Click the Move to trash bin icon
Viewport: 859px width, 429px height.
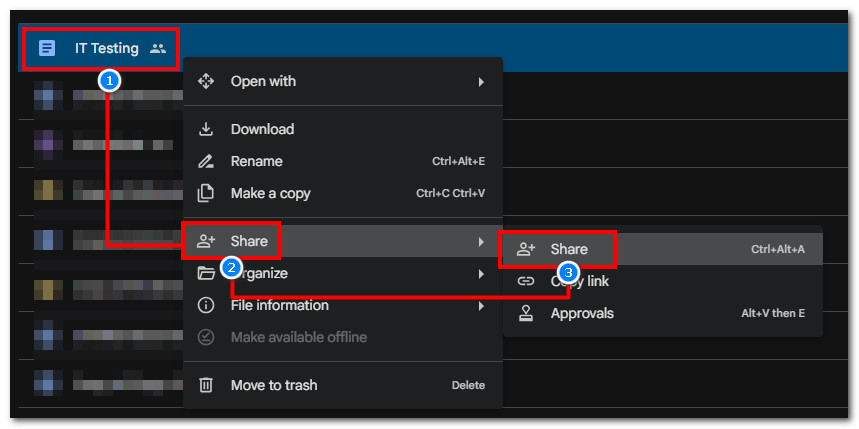click(x=205, y=385)
